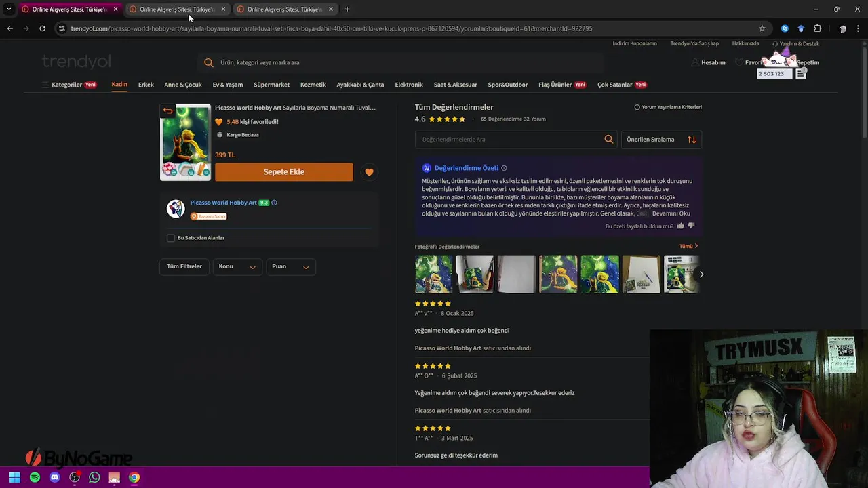Open Hesabım account icon
This screenshot has height=488, width=868.
(694, 62)
